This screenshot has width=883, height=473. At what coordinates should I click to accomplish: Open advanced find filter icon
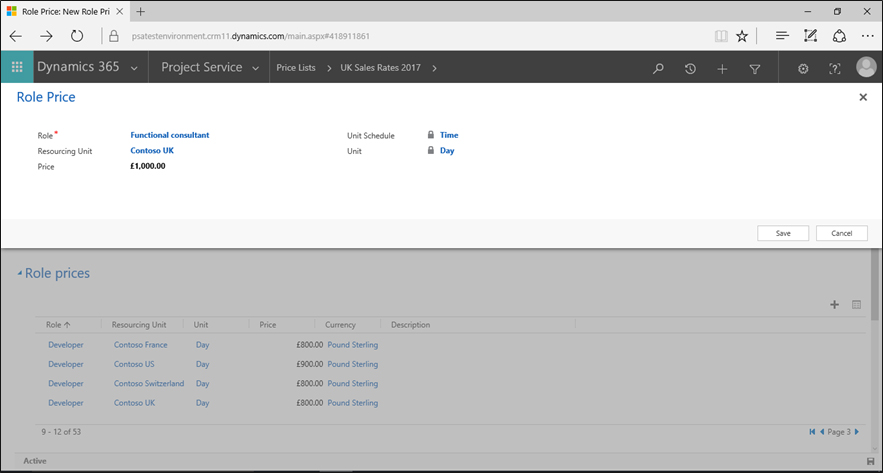[755, 68]
